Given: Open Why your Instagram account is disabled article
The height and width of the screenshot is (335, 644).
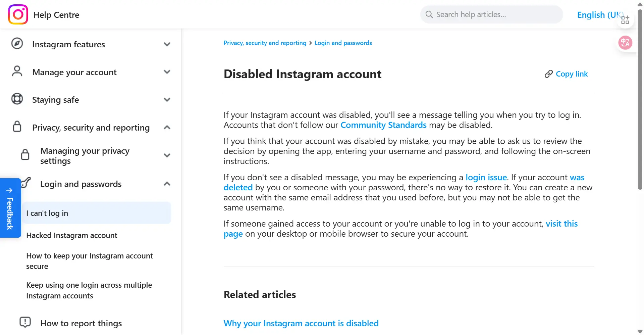Looking at the screenshot, I should [x=301, y=323].
